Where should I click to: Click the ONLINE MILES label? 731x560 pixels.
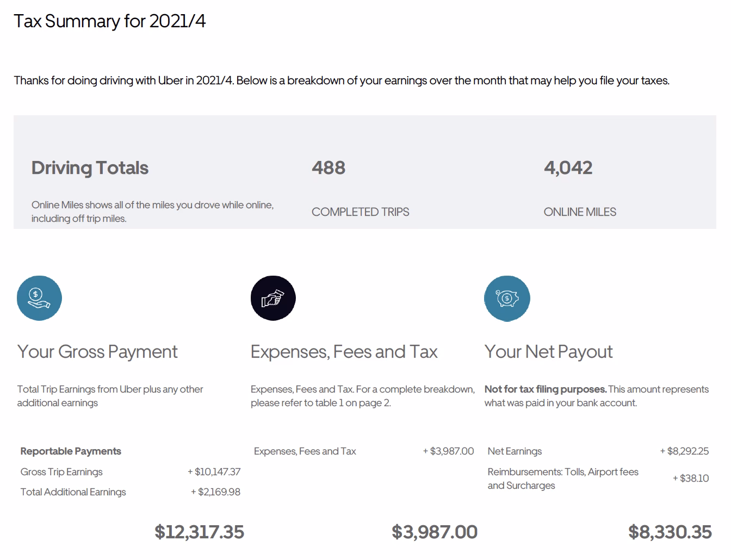[x=580, y=212]
